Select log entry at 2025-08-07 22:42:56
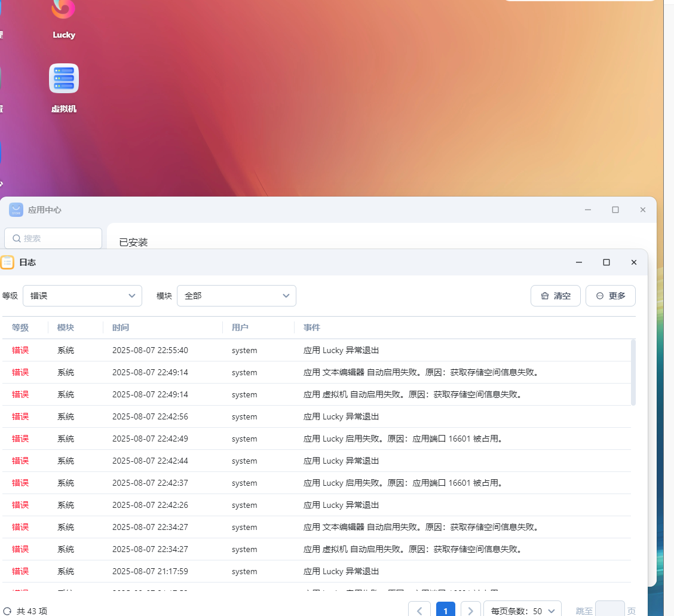The height and width of the screenshot is (616, 674). pyautogui.click(x=316, y=416)
